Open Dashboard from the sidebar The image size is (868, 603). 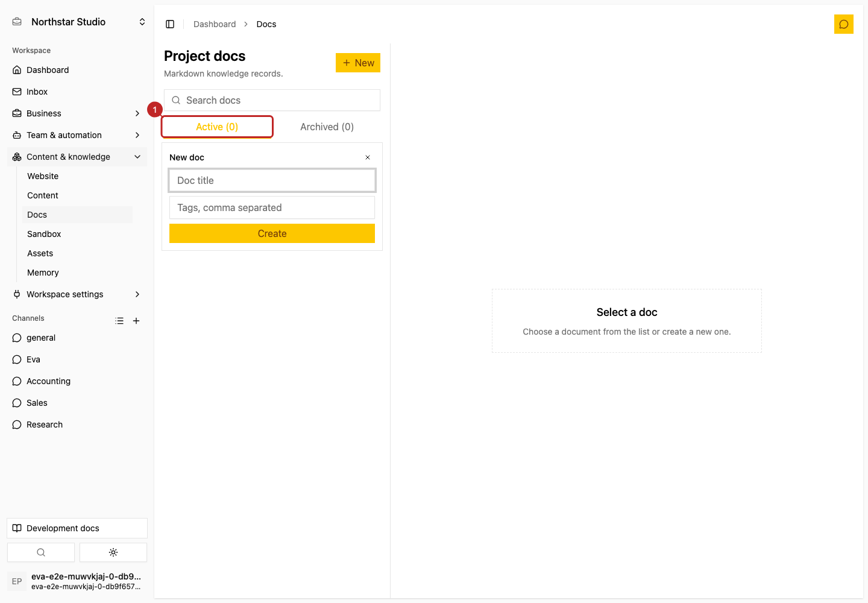click(x=77, y=70)
